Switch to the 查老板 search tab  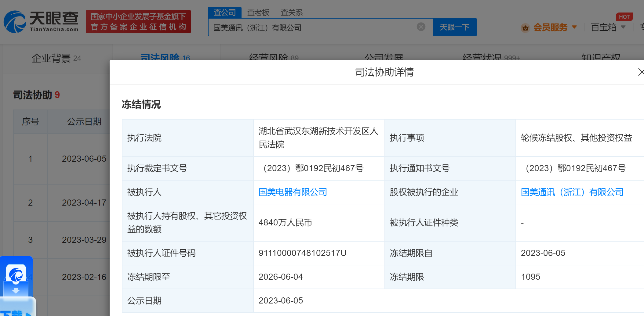(258, 13)
